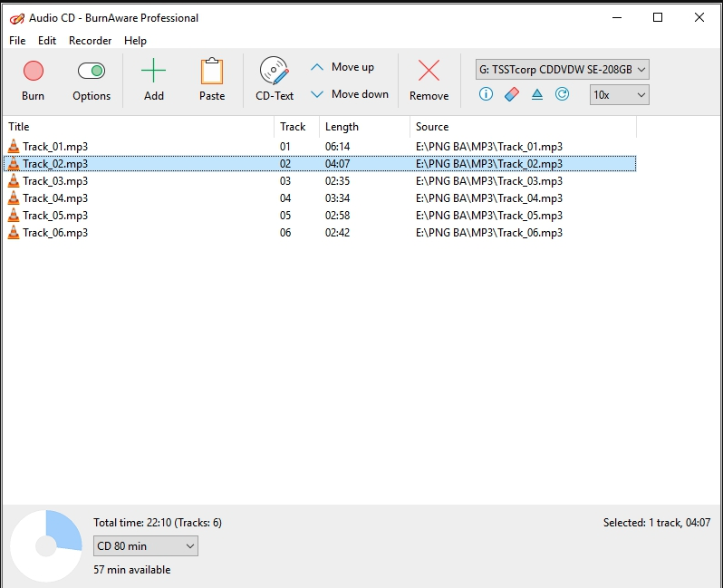Move selected track up

343,67
